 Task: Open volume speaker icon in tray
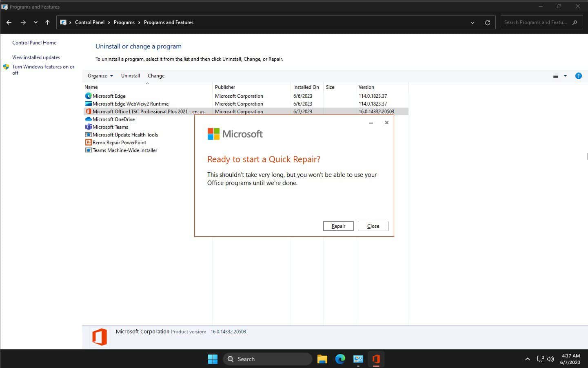(x=550, y=359)
